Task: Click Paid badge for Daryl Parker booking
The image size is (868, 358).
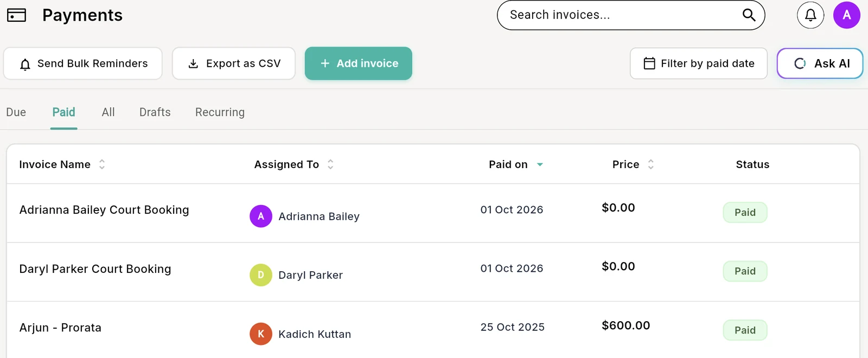Action: (745, 271)
